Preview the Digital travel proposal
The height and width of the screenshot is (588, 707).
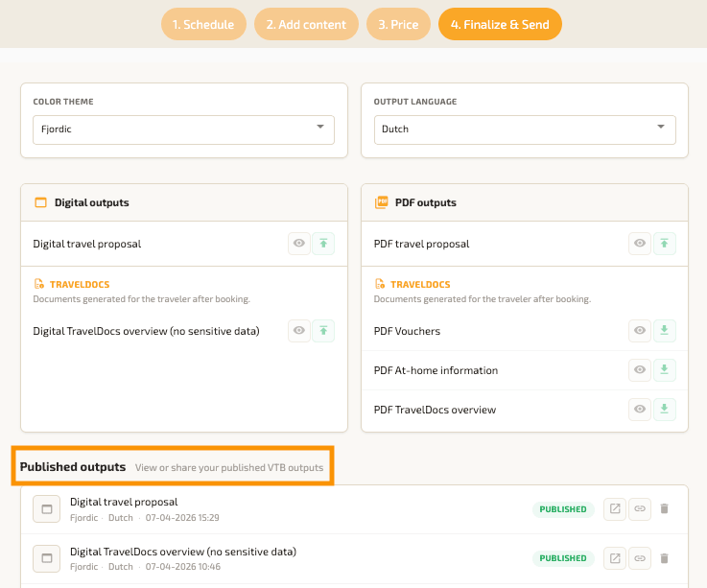pyautogui.click(x=299, y=244)
